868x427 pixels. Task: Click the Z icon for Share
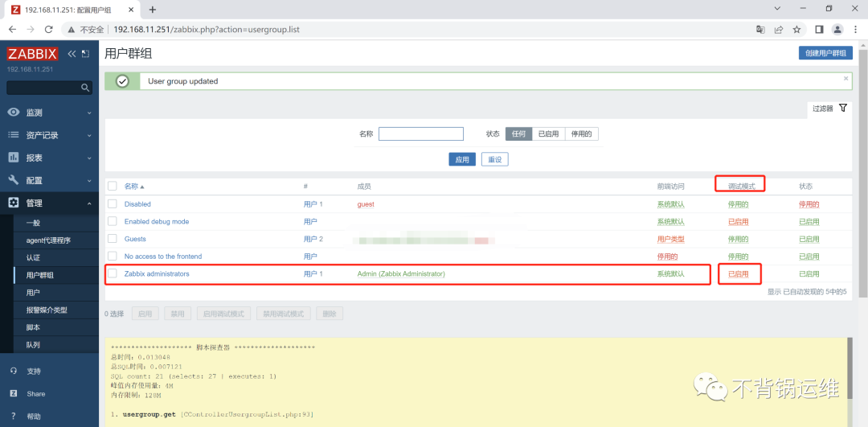[14, 394]
